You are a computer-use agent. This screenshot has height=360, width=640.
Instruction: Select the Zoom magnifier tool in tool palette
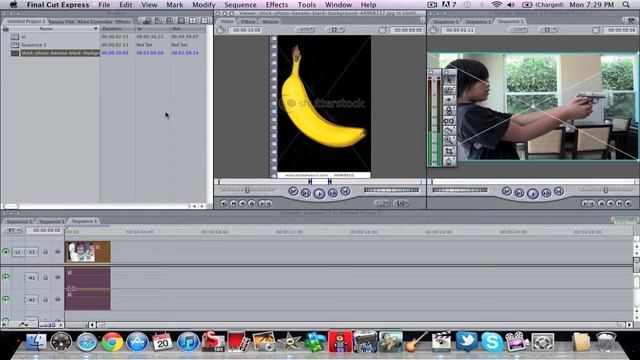[x=449, y=140]
